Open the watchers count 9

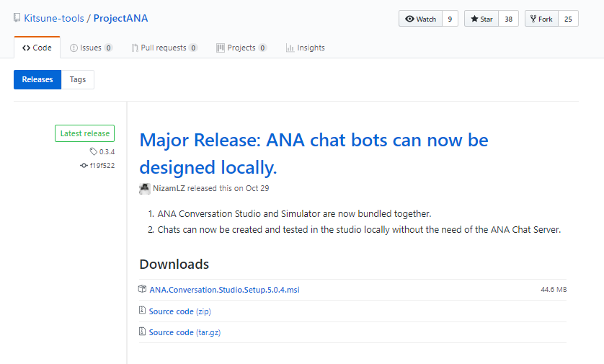450,19
